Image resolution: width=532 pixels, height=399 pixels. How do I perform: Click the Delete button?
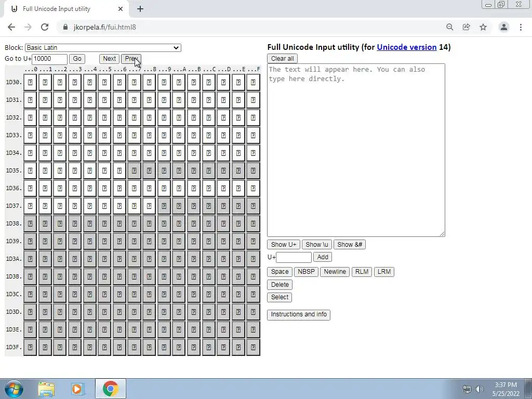(x=280, y=285)
